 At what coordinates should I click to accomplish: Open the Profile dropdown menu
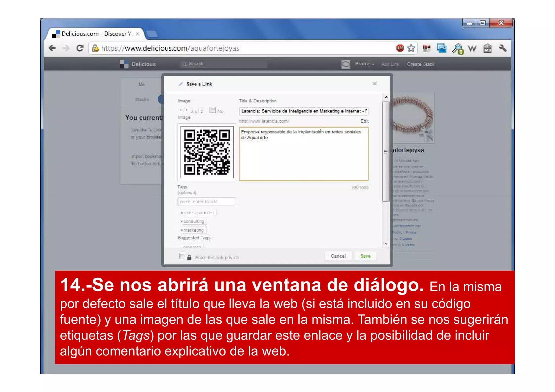pyautogui.click(x=364, y=64)
